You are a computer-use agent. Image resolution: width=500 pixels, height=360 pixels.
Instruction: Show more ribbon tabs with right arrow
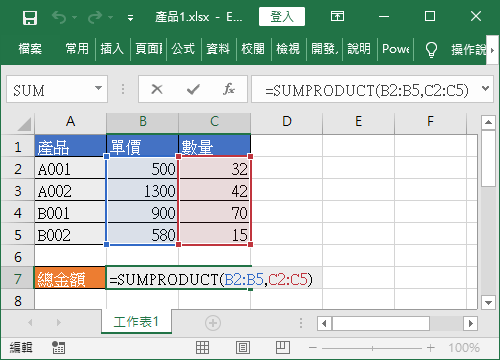point(492,50)
